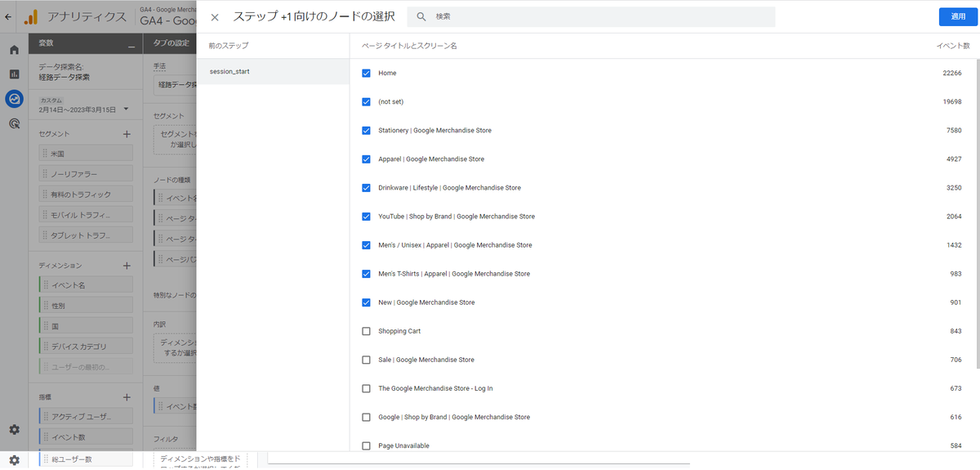Screen dimensions: 980x470
Task: Select the アクティブ ユーザ... metric chip
Action: click(86, 417)
